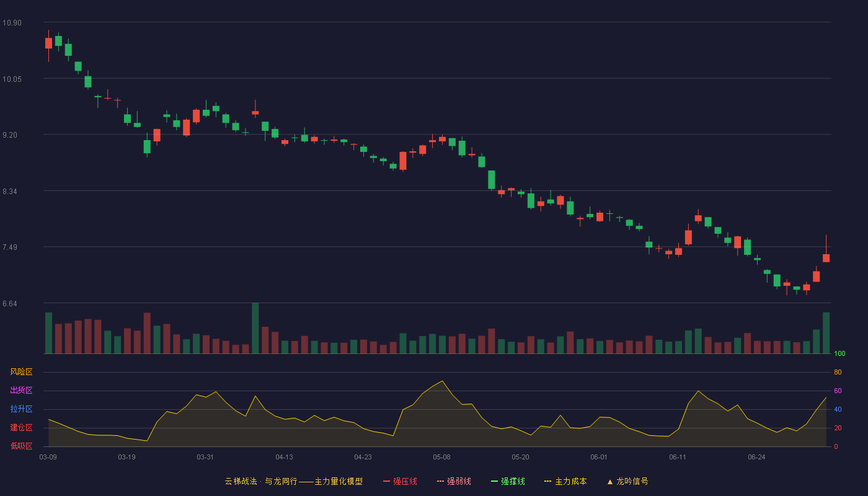
Task: Click the magenta 60 indicator scale label
Action: (838, 391)
